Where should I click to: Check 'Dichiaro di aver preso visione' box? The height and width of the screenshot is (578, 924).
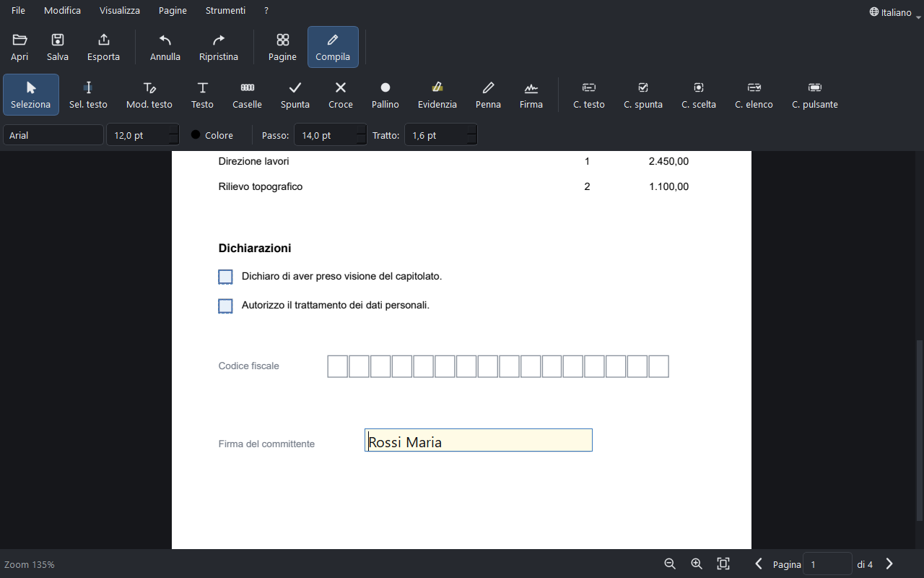tap(225, 277)
